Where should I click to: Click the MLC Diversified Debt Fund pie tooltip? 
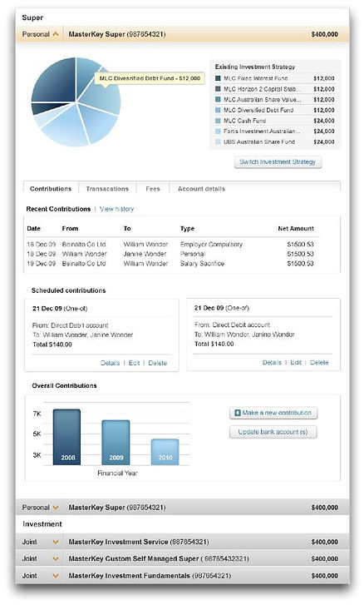tap(150, 78)
